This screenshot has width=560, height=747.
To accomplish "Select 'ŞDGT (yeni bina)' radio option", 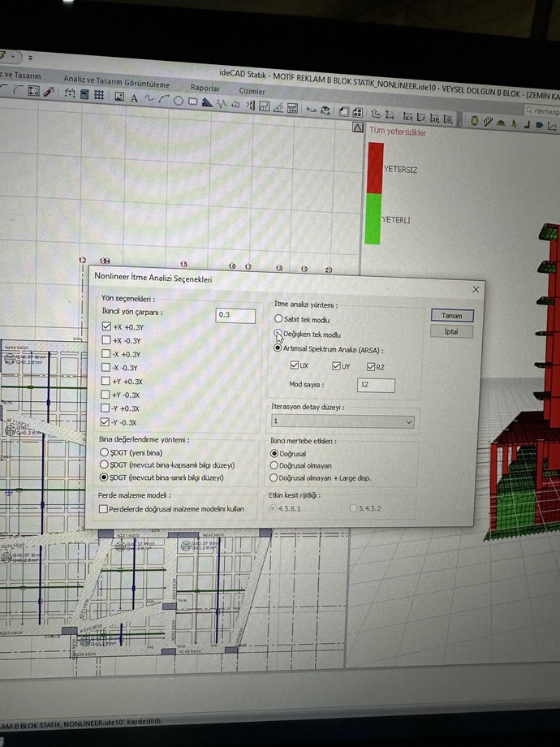I will point(104,452).
